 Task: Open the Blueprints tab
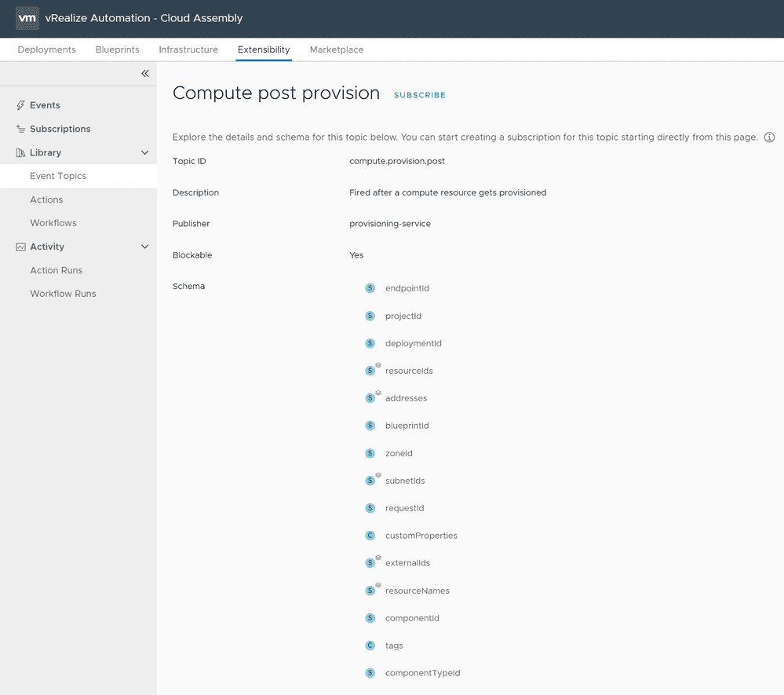pyautogui.click(x=117, y=49)
